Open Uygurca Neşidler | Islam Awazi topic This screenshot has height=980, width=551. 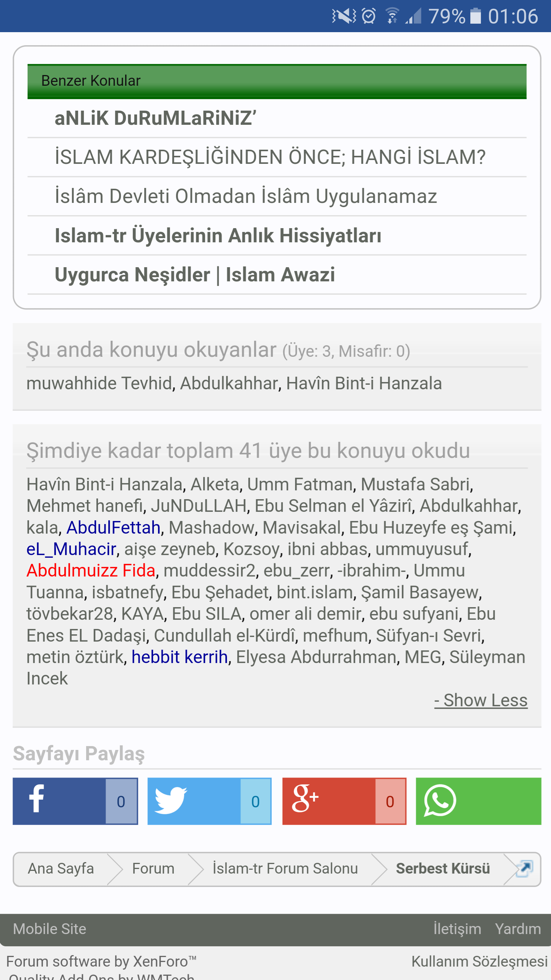click(195, 274)
